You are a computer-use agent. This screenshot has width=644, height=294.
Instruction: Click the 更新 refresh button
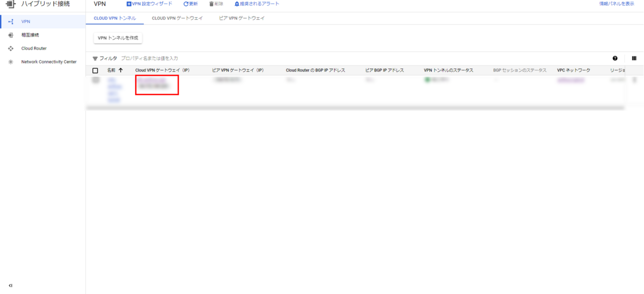(190, 4)
